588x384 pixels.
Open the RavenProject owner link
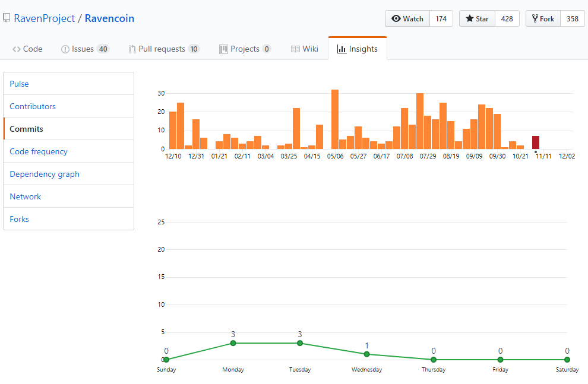pyautogui.click(x=45, y=18)
